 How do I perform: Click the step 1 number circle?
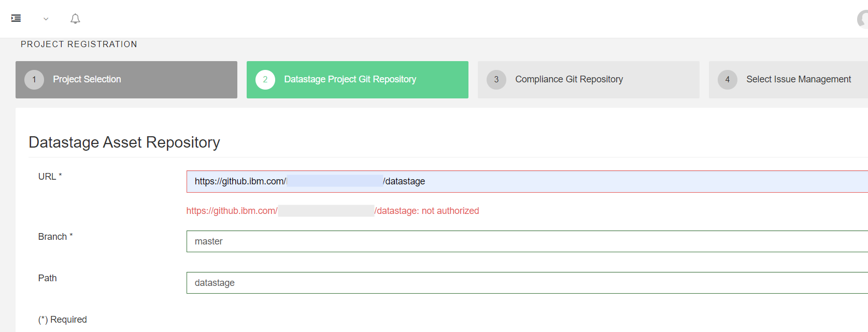(x=34, y=80)
